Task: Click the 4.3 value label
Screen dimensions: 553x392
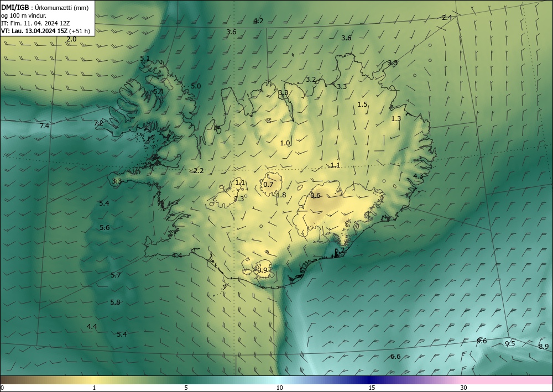Action: (418, 176)
